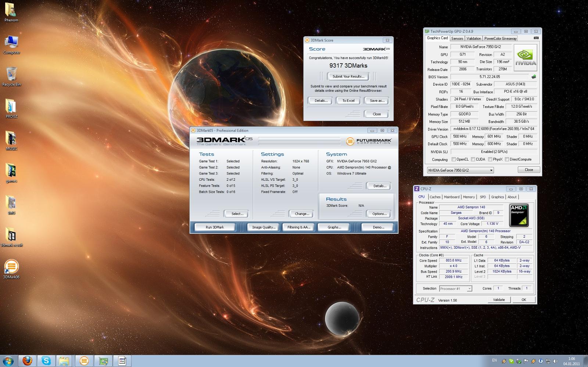Open Options under Results

379,214
